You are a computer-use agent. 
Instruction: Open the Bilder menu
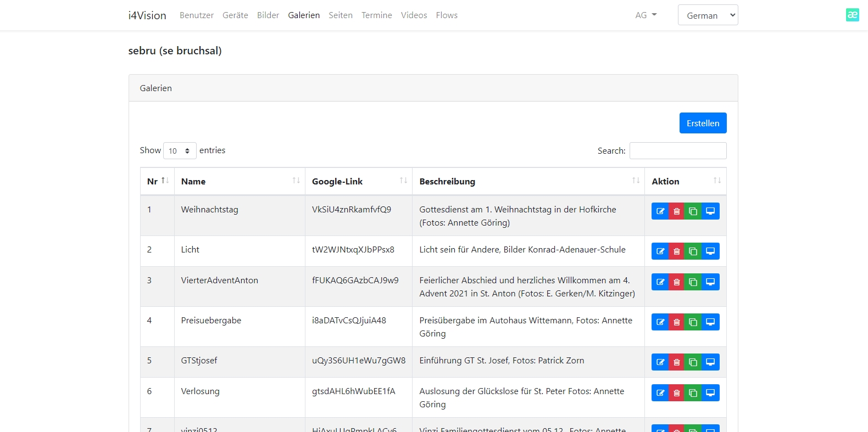click(x=268, y=15)
